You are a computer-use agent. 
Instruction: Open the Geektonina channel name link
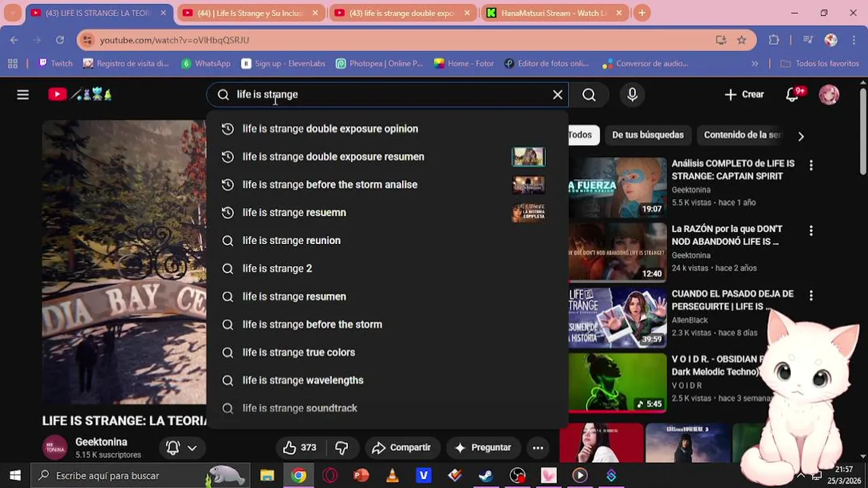[x=101, y=442]
